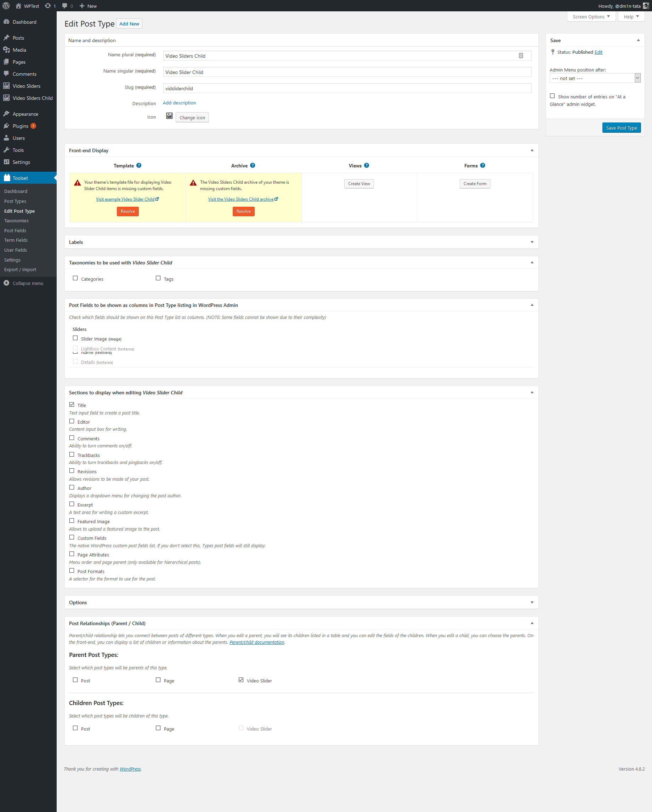
Task: Click Save Post Type button
Action: point(621,128)
